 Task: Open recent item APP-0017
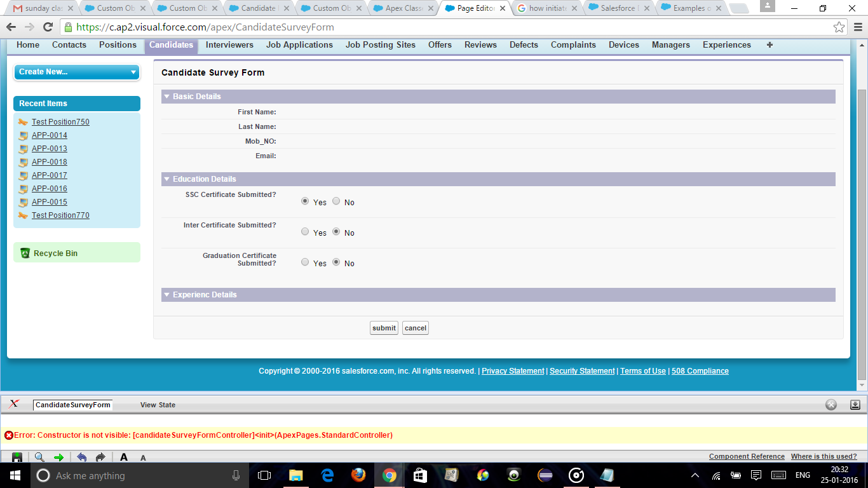point(50,175)
